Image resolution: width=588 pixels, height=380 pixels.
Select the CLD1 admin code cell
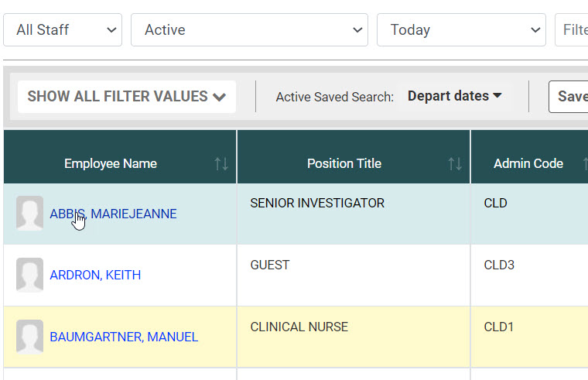pos(499,327)
